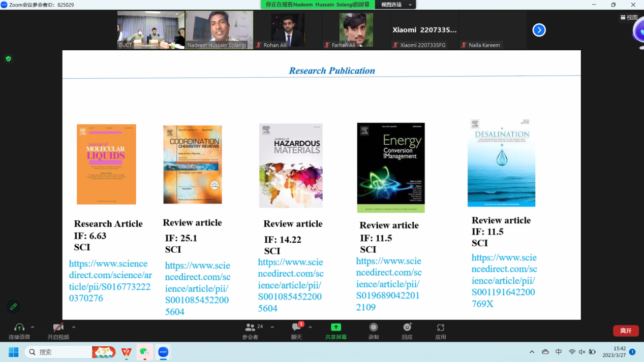This screenshot has width=644, height=362.
Task: Open the Hazardous Materials article link
Action: pyautogui.click(x=291, y=285)
